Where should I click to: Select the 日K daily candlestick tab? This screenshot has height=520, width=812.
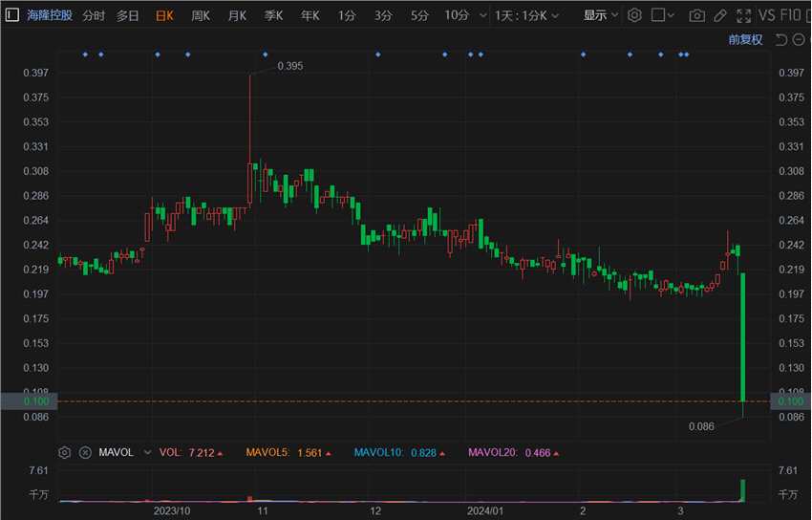click(x=164, y=15)
